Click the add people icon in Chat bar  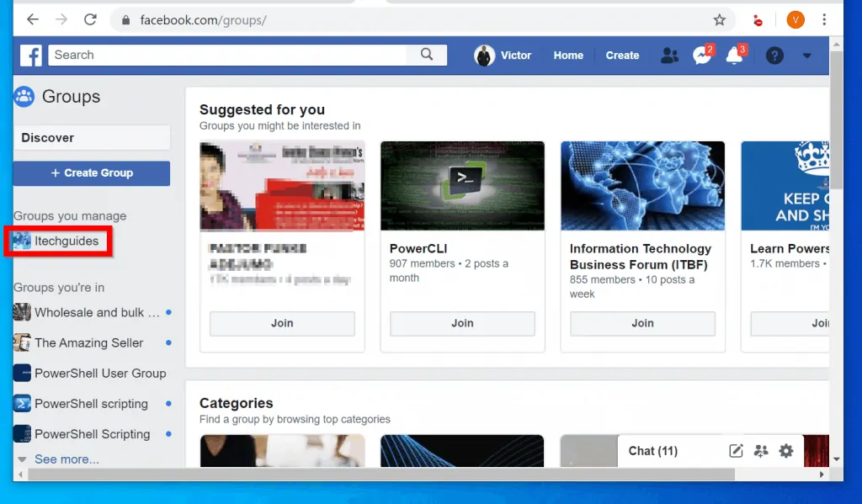[x=761, y=451]
